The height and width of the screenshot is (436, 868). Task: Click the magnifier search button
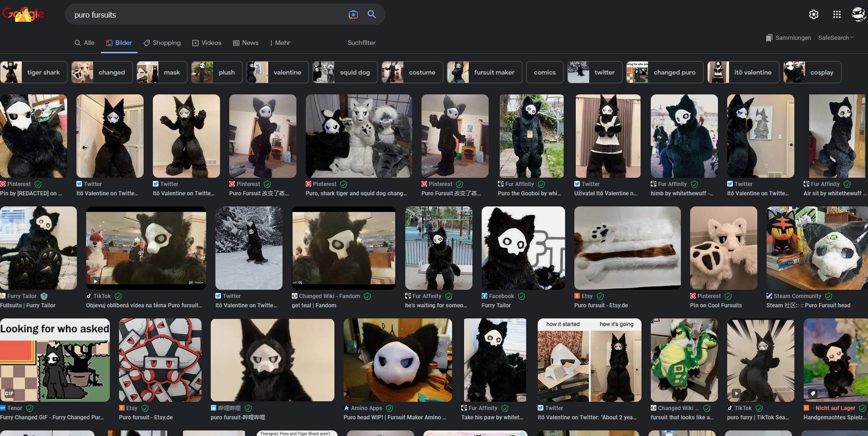pos(371,14)
